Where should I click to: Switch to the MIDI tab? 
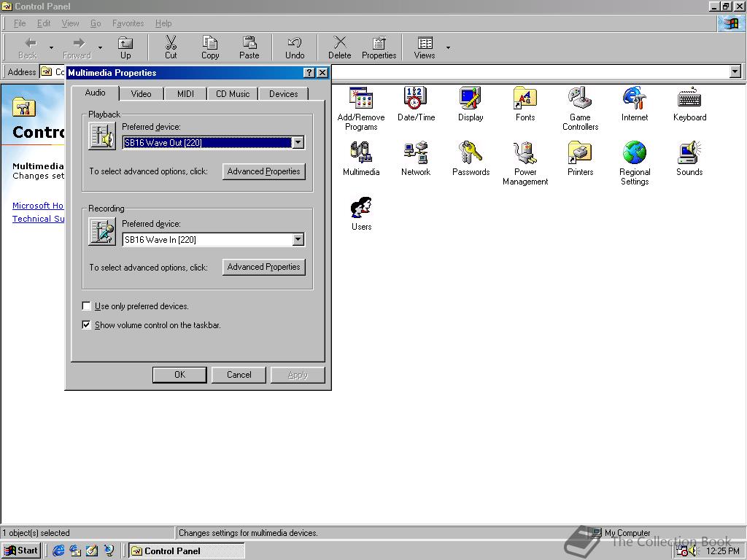click(185, 94)
